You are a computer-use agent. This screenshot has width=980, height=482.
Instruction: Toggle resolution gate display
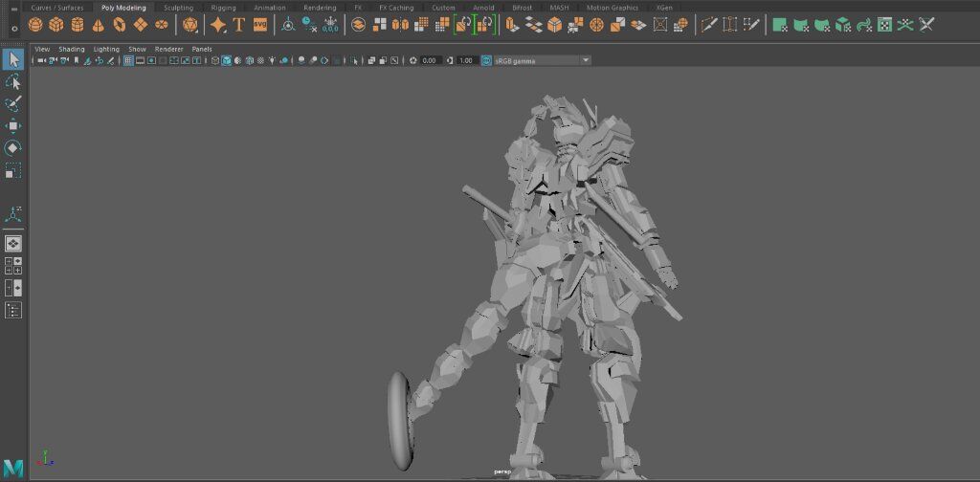(x=151, y=60)
